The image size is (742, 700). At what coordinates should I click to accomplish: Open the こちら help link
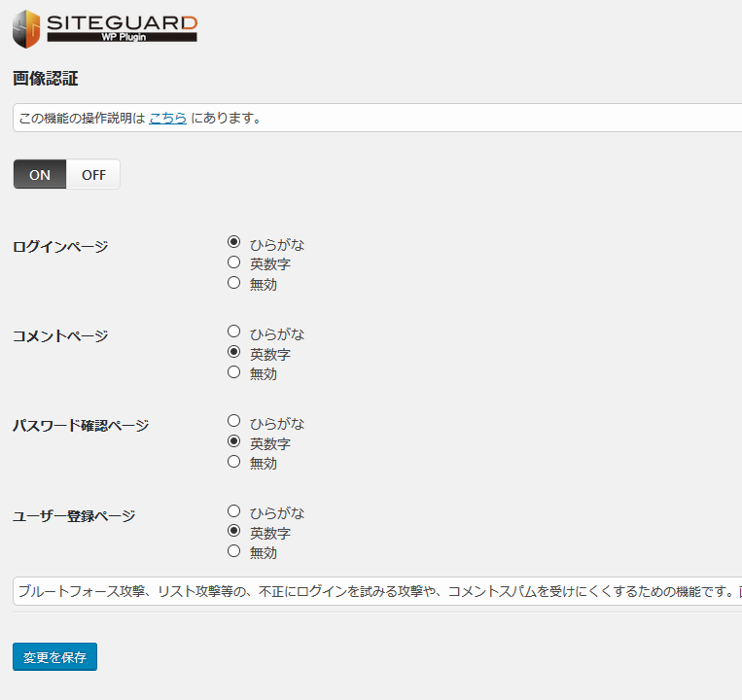click(x=167, y=118)
